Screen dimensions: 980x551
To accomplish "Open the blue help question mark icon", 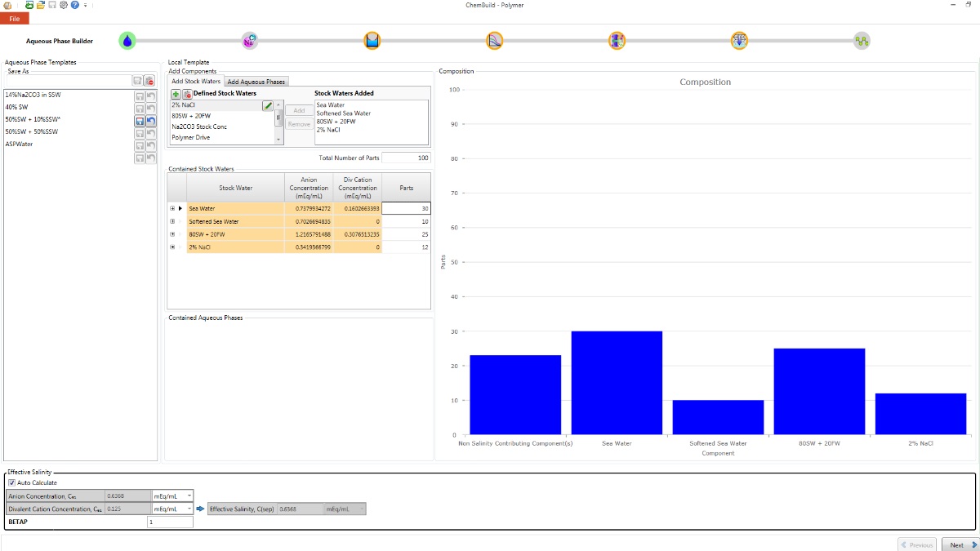I will click(x=74, y=5).
